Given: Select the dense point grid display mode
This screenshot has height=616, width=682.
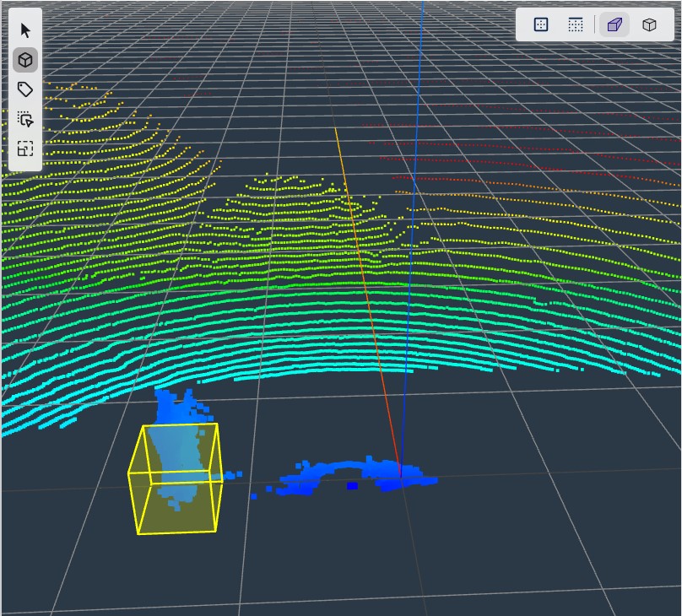Looking at the screenshot, I should click(x=576, y=24).
